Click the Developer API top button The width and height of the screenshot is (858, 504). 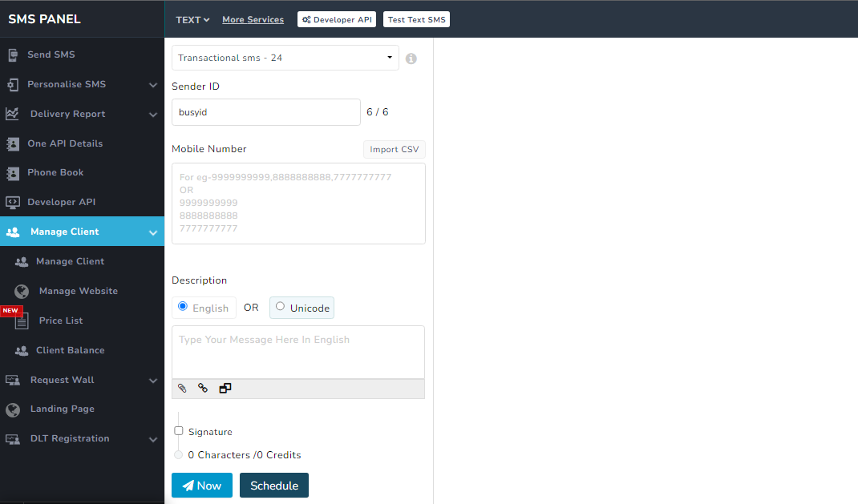click(337, 20)
